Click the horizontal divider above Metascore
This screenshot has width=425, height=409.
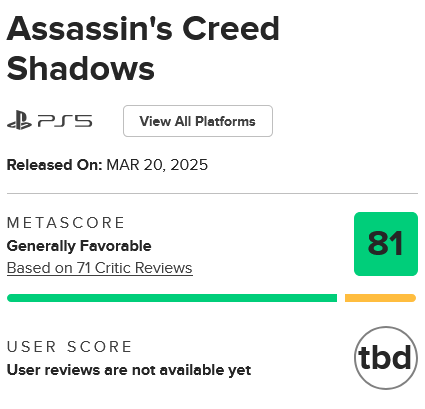(212, 193)
